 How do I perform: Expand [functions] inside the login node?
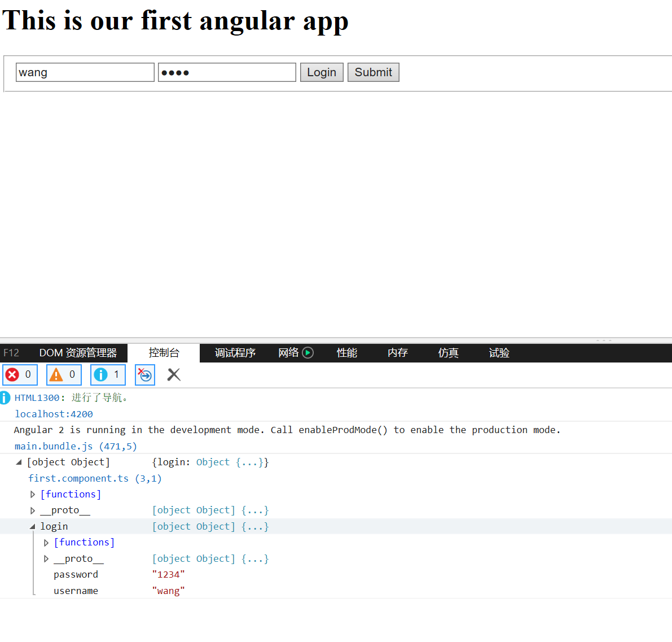tap(46, 543)
